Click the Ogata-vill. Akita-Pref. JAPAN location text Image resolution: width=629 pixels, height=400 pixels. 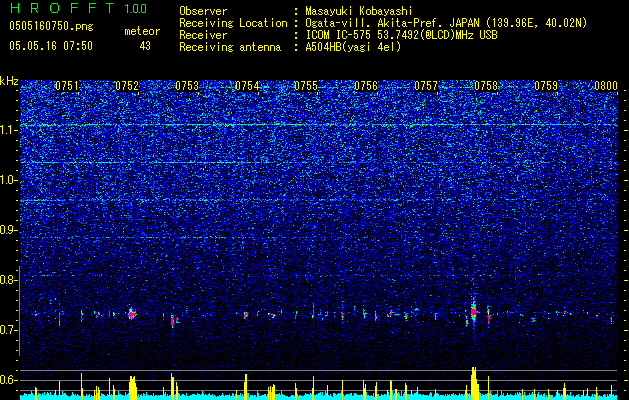(x=446, y=23)
